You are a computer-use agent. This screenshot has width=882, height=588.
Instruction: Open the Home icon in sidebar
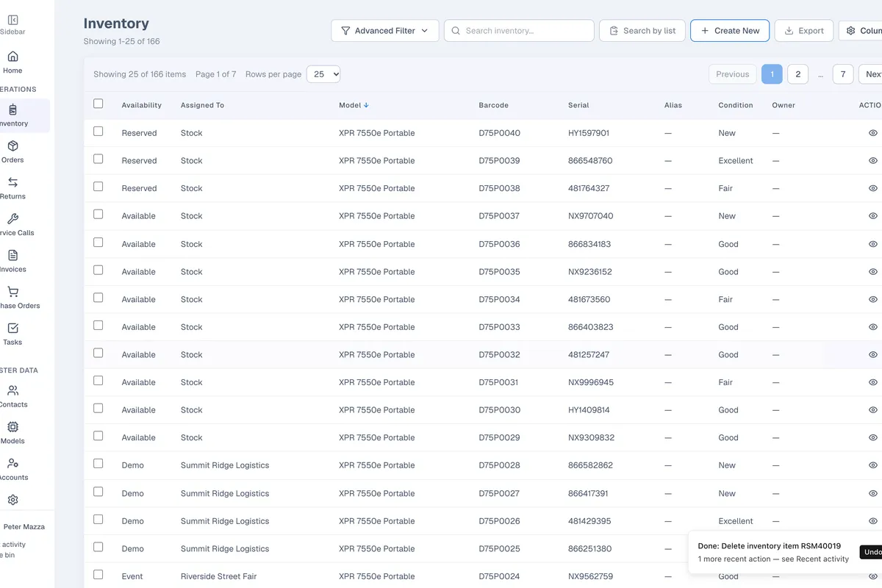click(12, 57)
